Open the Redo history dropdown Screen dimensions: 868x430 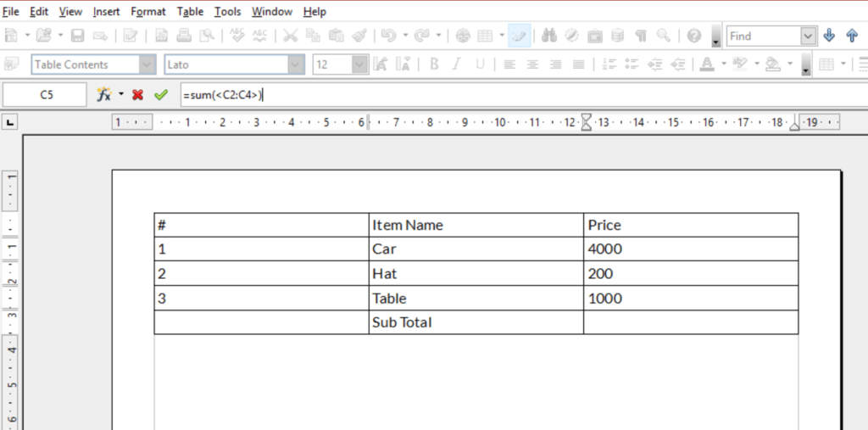[438, 36]
